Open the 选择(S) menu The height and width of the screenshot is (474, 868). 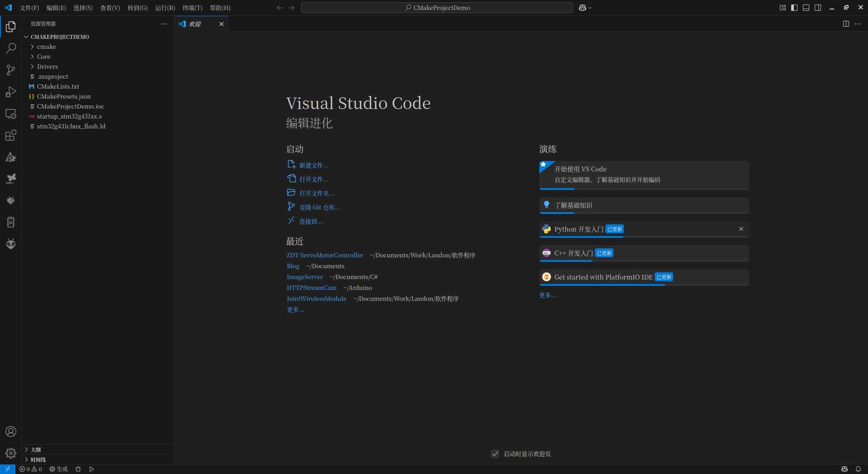click(x=83, y=8)
